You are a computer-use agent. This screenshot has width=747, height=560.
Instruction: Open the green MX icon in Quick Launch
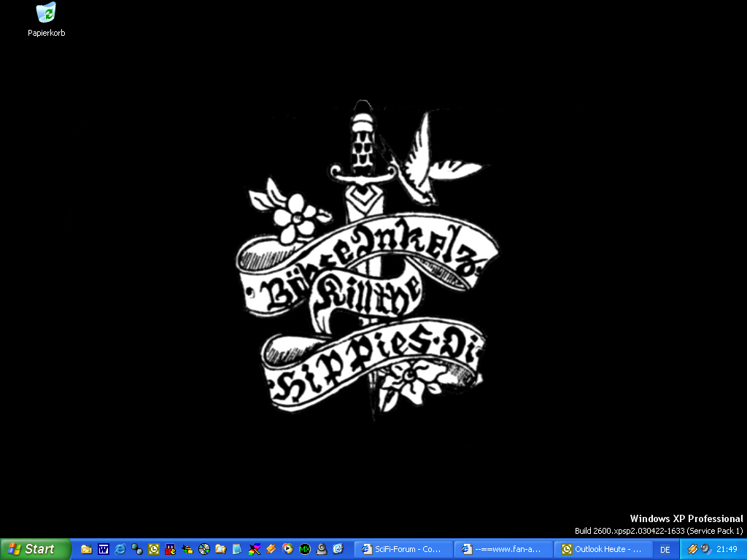tap(305, 549)
